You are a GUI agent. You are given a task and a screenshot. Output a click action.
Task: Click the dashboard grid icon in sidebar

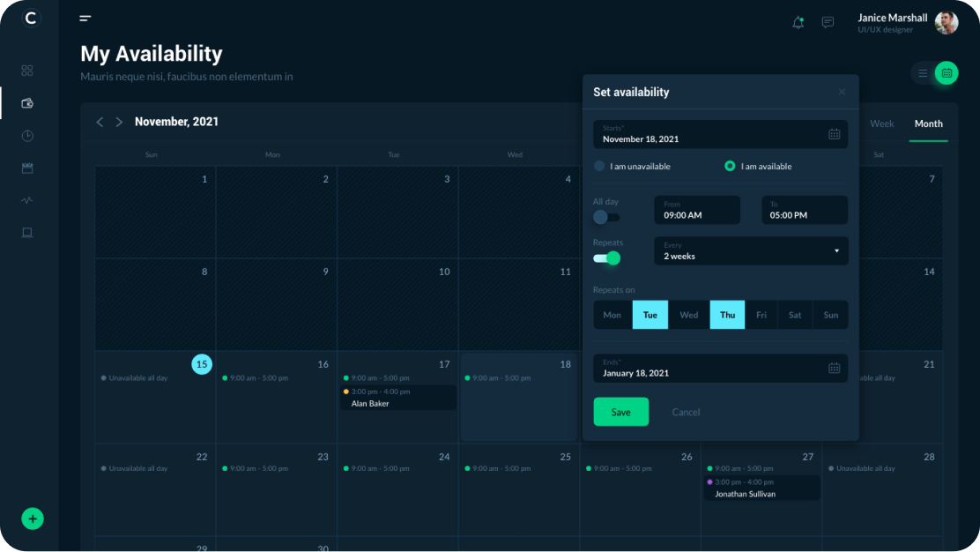[x=27, y=71]
